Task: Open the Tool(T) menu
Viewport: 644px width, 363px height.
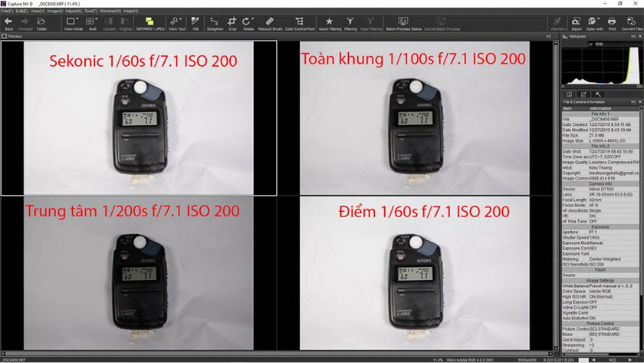Action: click(x=90, y=11)
